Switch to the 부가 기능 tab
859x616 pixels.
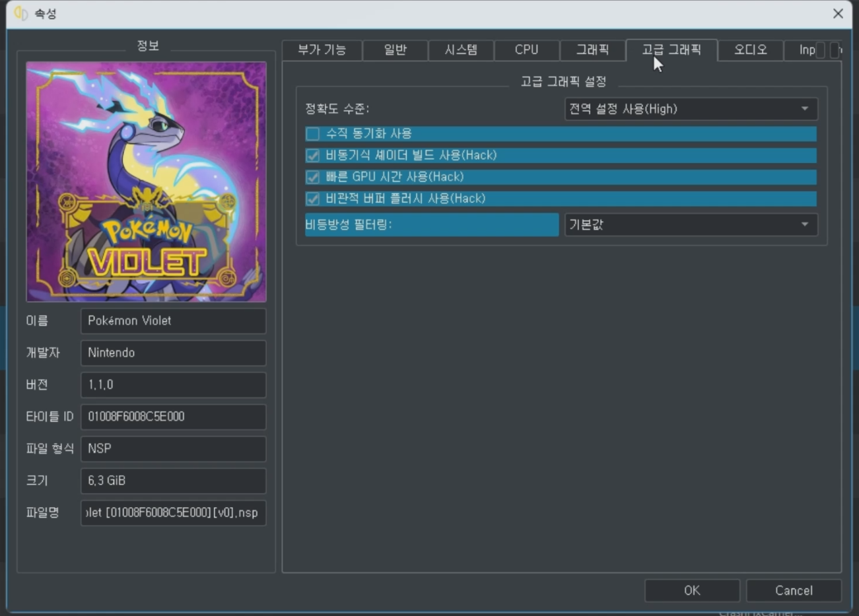click(x=322, y=50)
